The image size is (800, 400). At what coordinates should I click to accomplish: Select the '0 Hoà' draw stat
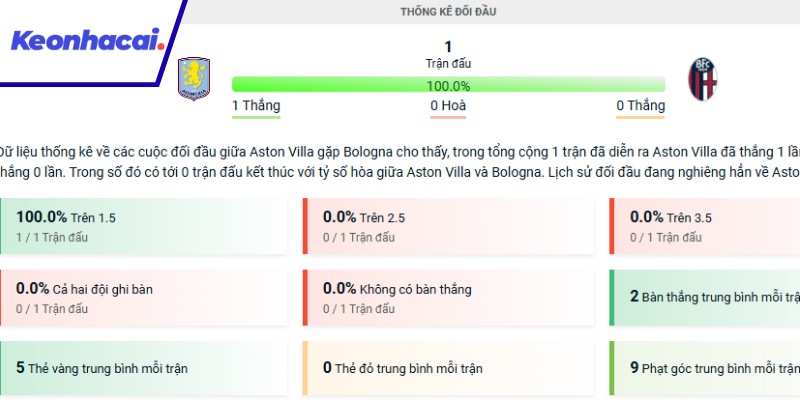[448, 106]
